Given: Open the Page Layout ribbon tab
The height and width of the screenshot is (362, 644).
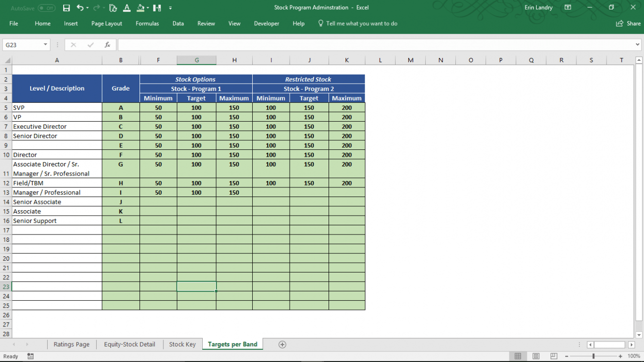Looking at the screenshot, I should click(107, 23).
